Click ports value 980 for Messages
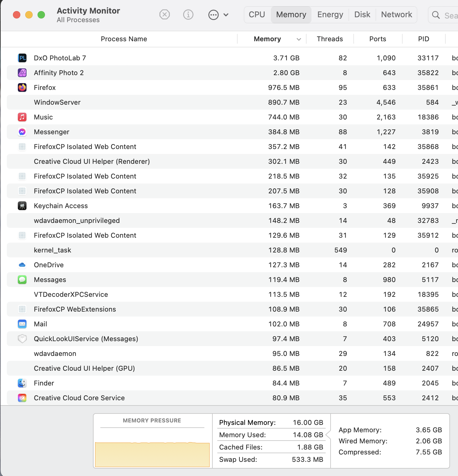Viewport: 458px width, 476px height. (389, 280)
